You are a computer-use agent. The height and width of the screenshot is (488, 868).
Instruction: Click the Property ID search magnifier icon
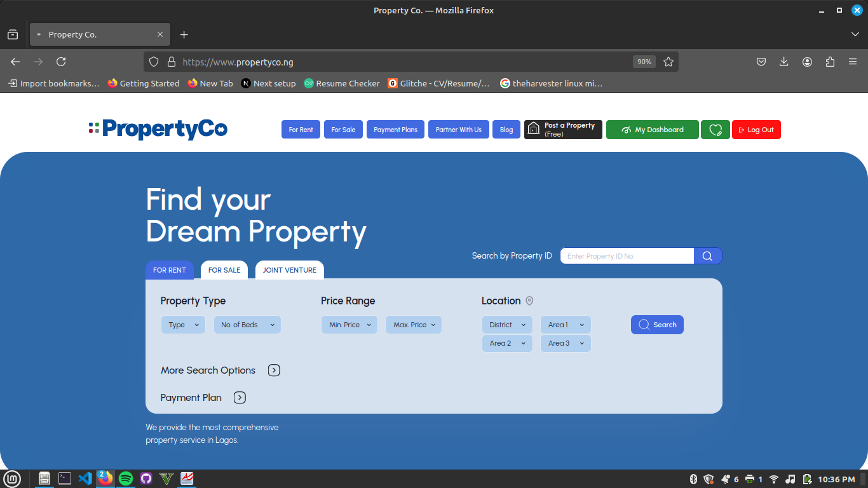707,256
